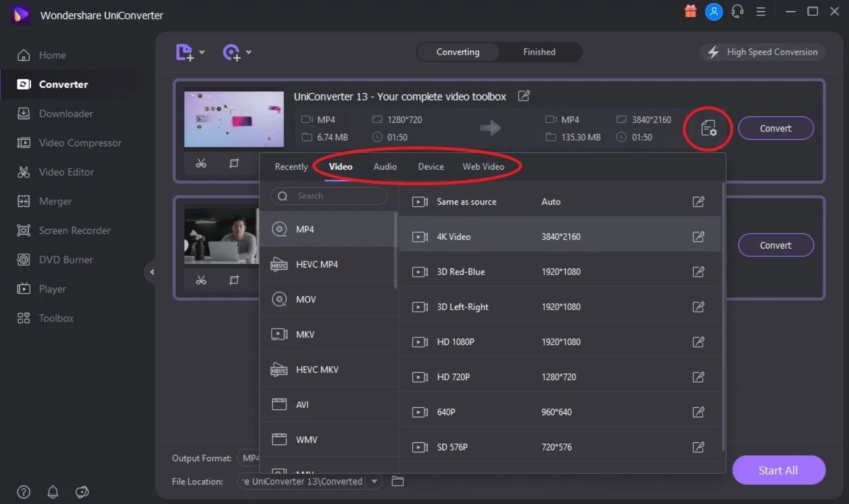Open the Player section
Image resolution: width=849 pixels, height=504 pixels.
coord(42,289)
